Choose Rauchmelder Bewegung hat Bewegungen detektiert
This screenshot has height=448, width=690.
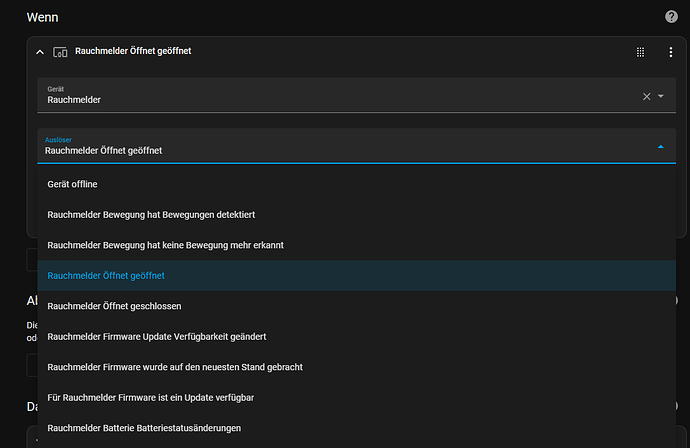click(356, 214)
